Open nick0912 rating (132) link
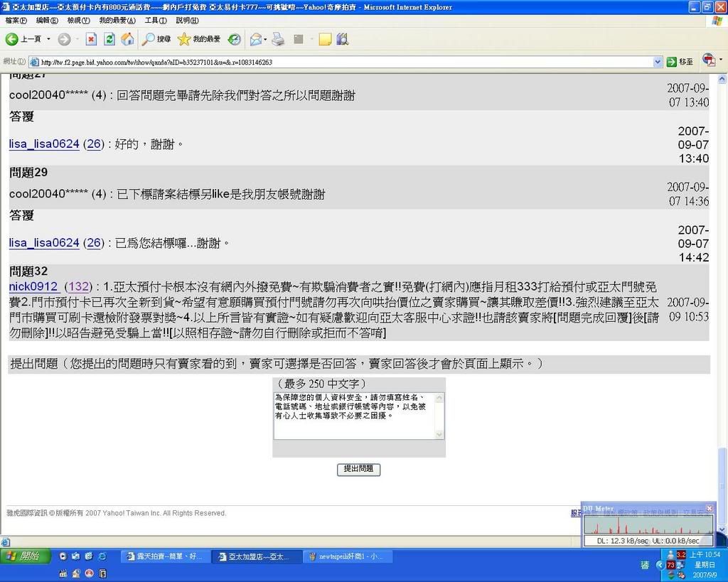The width and height of the screenshot is (728, 582). click(x=78, y=287)
